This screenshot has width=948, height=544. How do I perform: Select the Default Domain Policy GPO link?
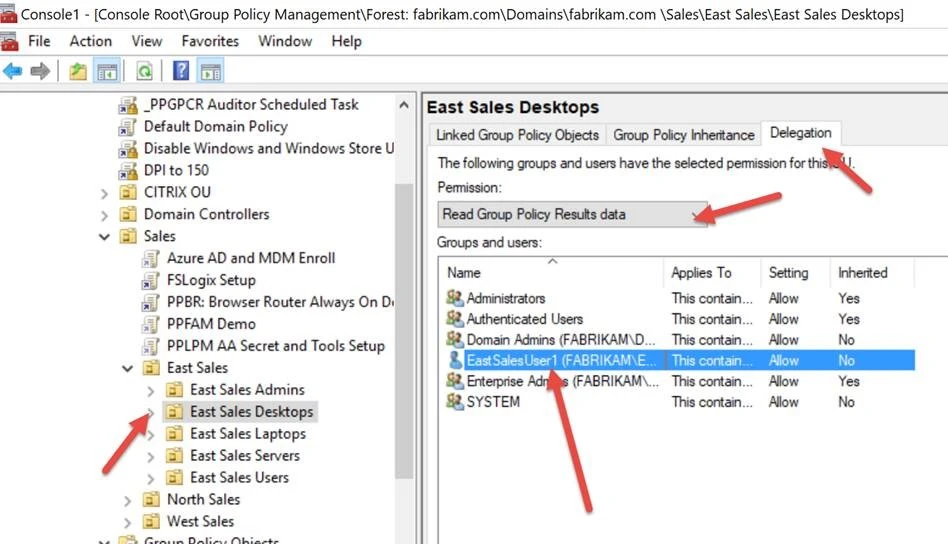(x=215, y=126)
